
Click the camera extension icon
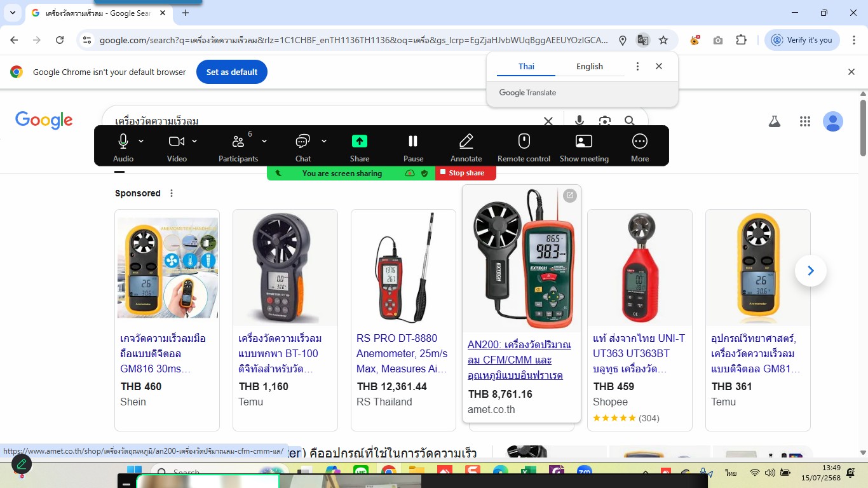pyautogui.click(x=718, y=40)
